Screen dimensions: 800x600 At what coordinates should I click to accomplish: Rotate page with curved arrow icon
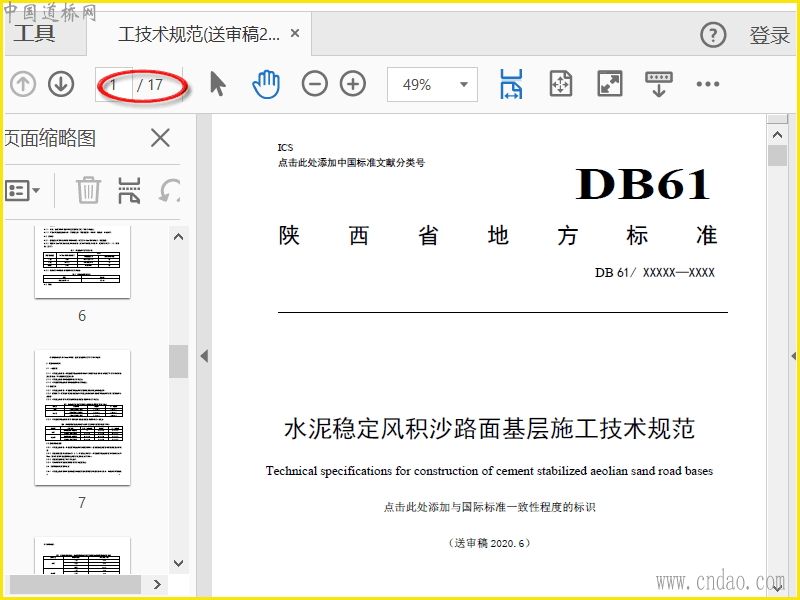click(169, 191)
